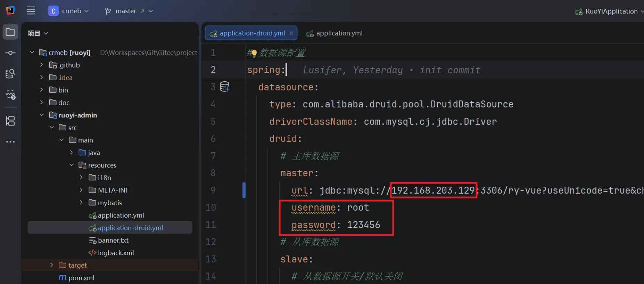Open the Project tool window folder icon
This screenshot has width=644, height=284.
pos(10,32)
